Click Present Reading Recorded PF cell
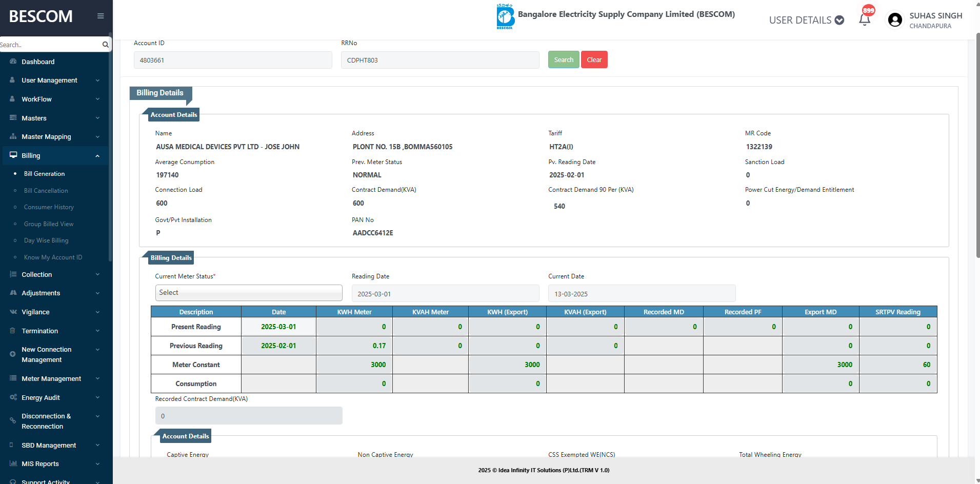980x484 pixels. point(743,327)
